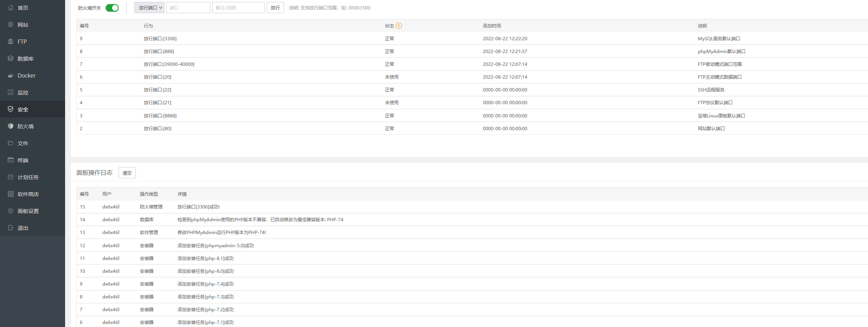Click the home icon beside 首页
The width and height of the screenshot is (868, 327).
11,8
